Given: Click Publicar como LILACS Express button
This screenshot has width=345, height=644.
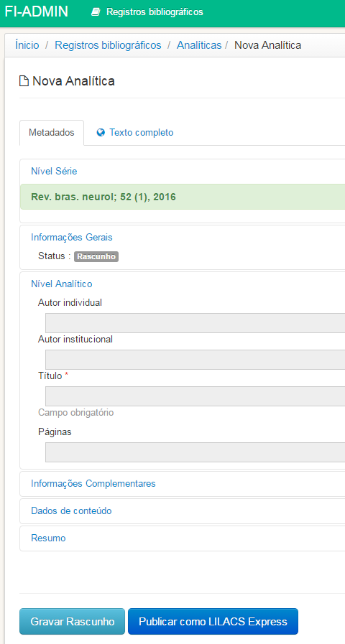Looking at the screenshot, I should tap(213, 622).
